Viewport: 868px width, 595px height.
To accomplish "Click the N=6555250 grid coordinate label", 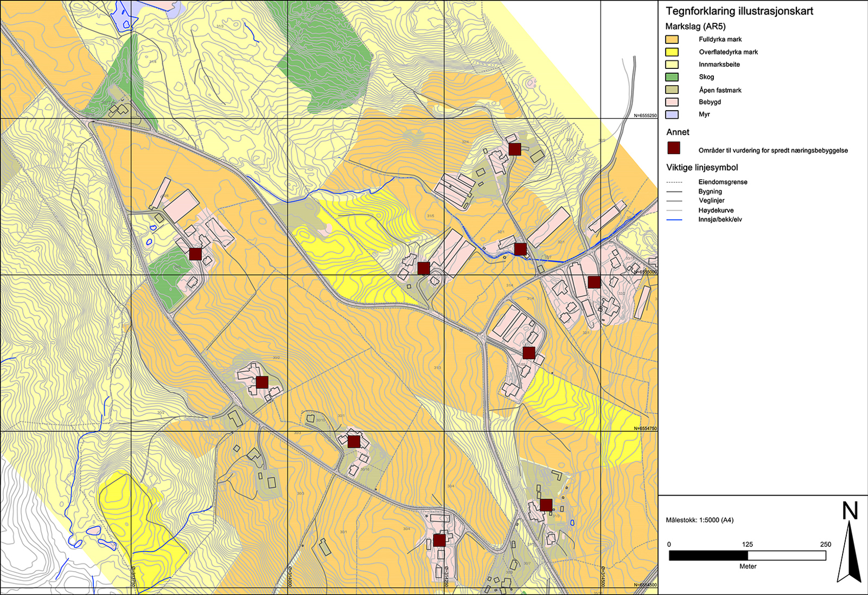I will click(645, 116).
